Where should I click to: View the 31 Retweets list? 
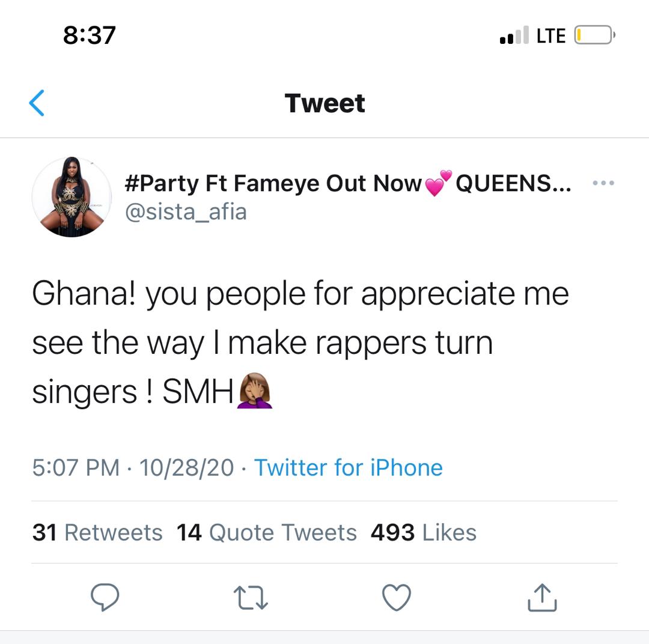[98, 532]
